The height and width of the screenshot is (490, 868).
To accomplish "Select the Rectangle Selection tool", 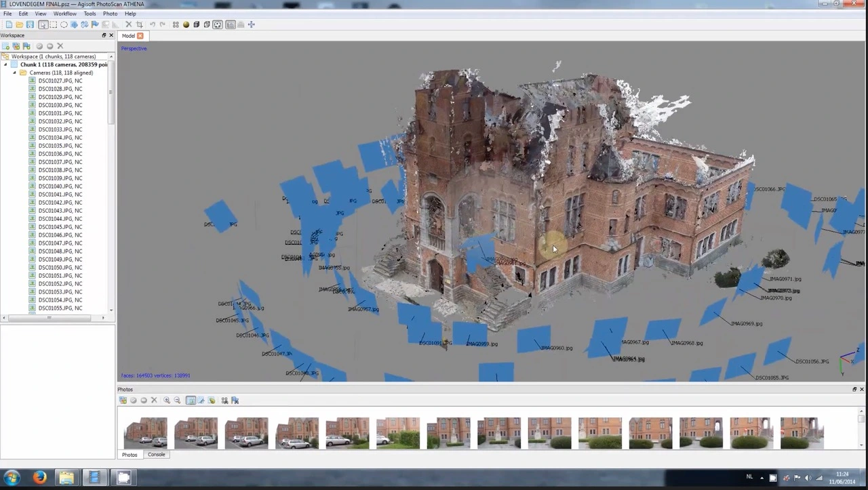I will [x=54, y=24].
